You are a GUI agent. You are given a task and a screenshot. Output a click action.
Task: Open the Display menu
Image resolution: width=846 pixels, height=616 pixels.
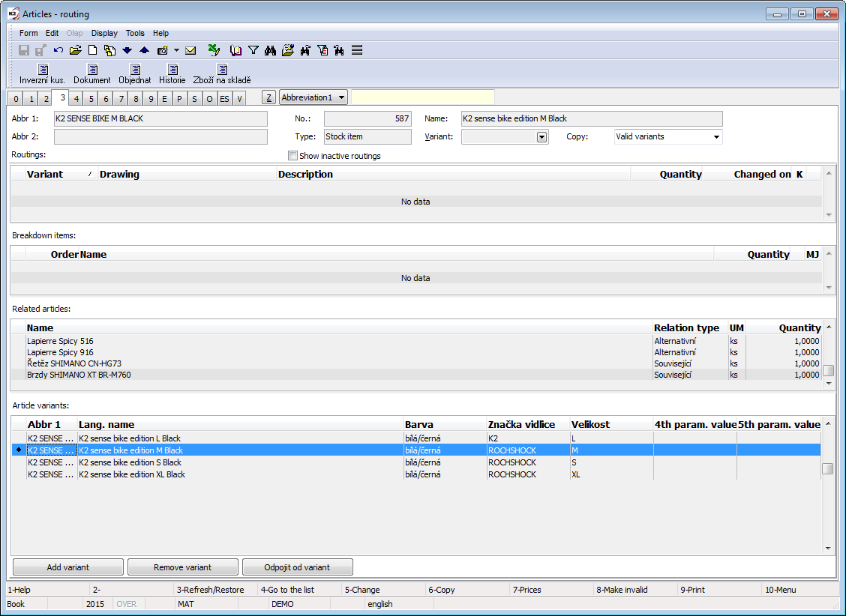tap(104, 33)
